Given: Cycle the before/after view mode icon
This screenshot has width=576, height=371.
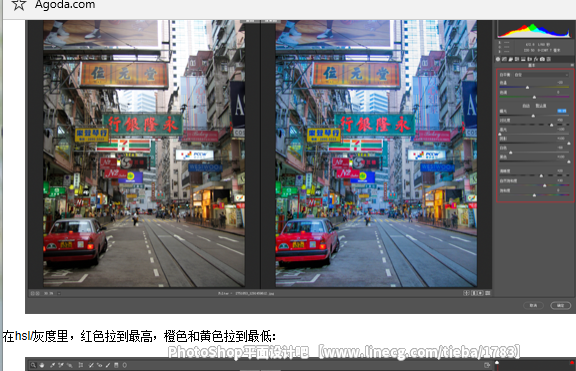Looking at the screenshot, I should (466, 293).
